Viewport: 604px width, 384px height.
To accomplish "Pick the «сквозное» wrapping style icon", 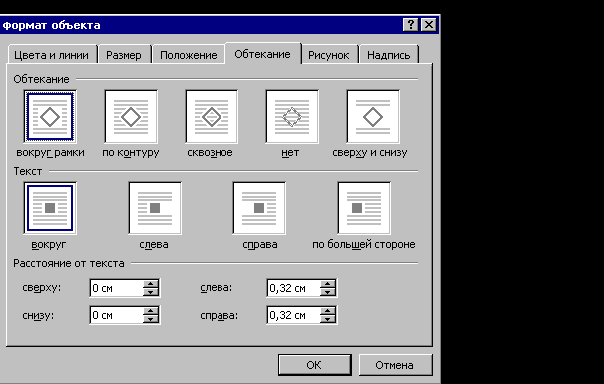I will (x=211, y=117).
